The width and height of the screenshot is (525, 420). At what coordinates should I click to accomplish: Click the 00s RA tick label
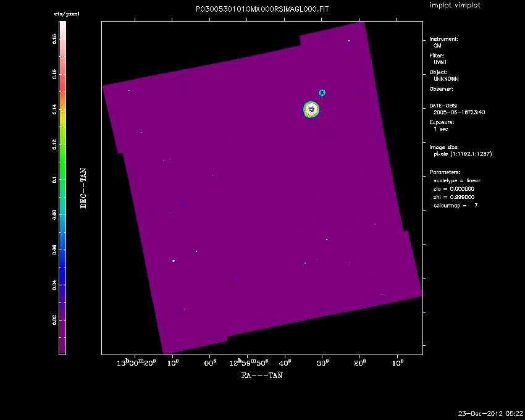210,363
